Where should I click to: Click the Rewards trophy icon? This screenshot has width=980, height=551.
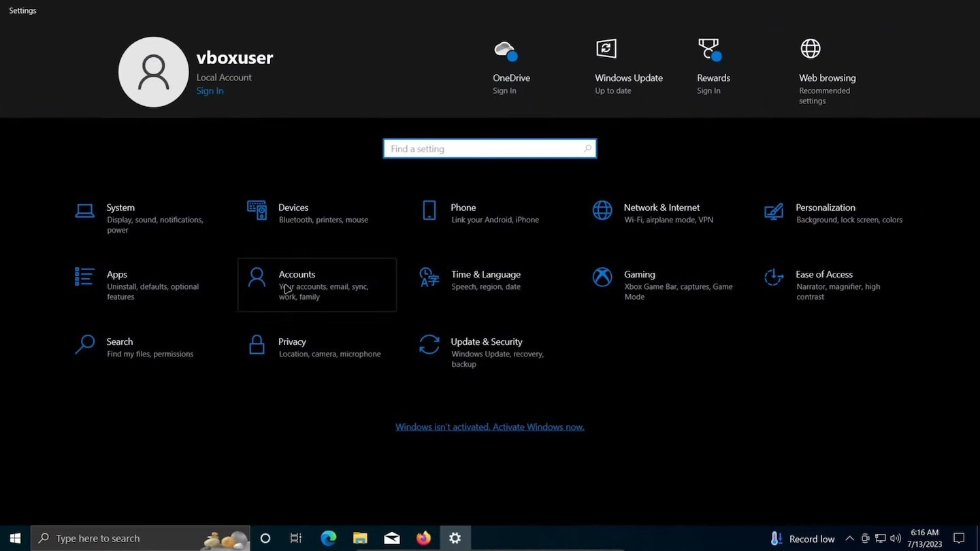coord(710,50)
